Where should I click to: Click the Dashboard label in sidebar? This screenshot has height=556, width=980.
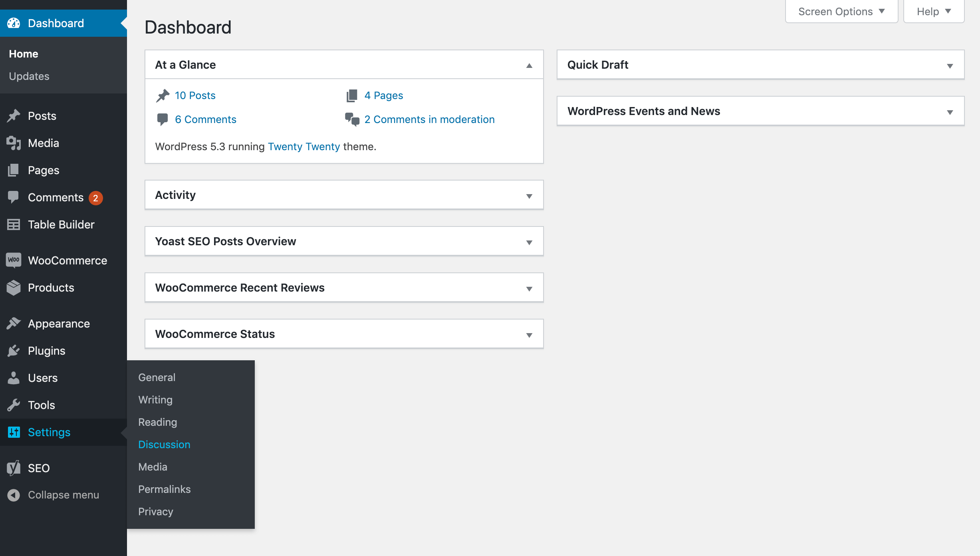[x=56, y=23]
